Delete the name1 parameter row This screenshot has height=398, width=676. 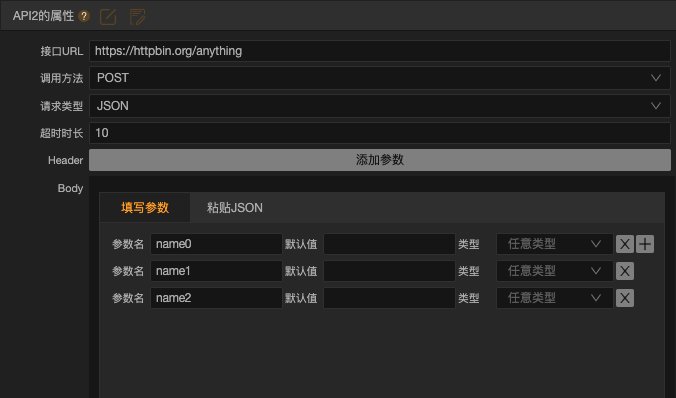tap(625, 271)
